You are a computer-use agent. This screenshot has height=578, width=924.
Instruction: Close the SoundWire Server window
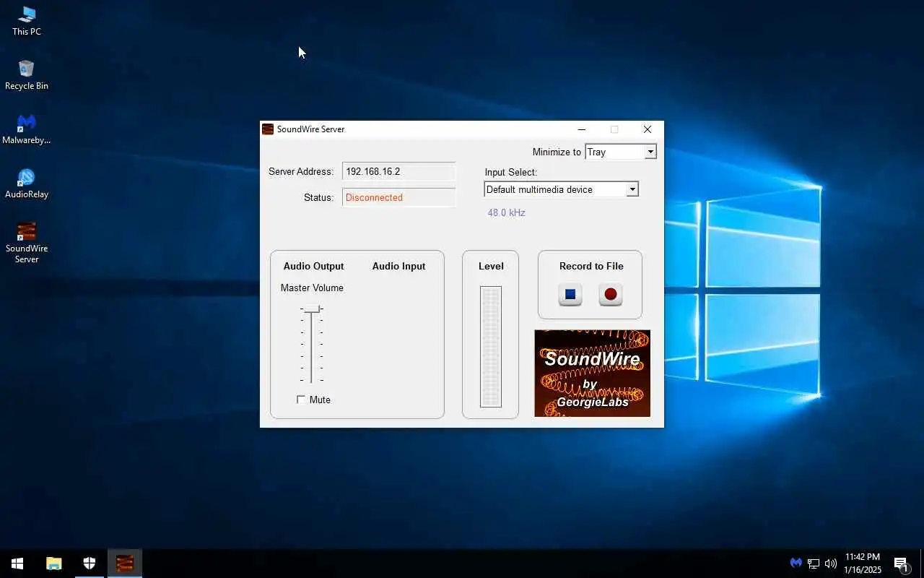point(648,129)
